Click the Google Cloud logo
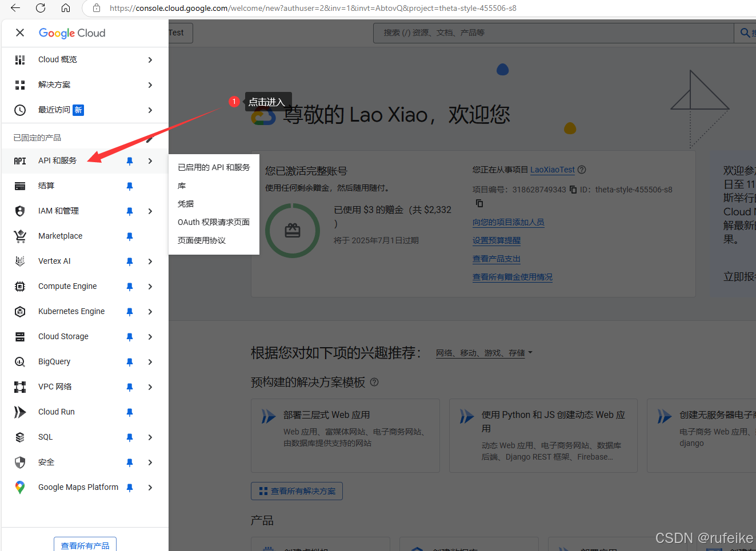The image size is (756, 551). [72, 33]
